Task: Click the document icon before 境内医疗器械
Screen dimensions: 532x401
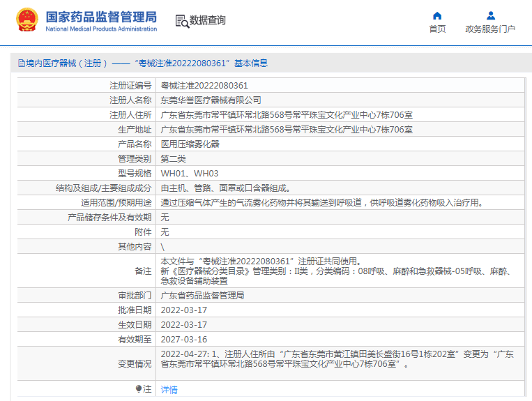Action: click(x=21, y=63)
